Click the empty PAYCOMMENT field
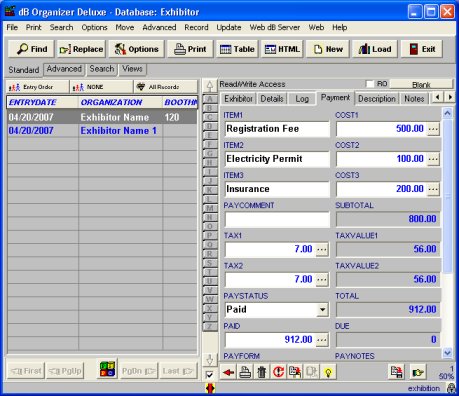This screenshot has width=459, height=396. pyautogui.click(x=277, y=219)
